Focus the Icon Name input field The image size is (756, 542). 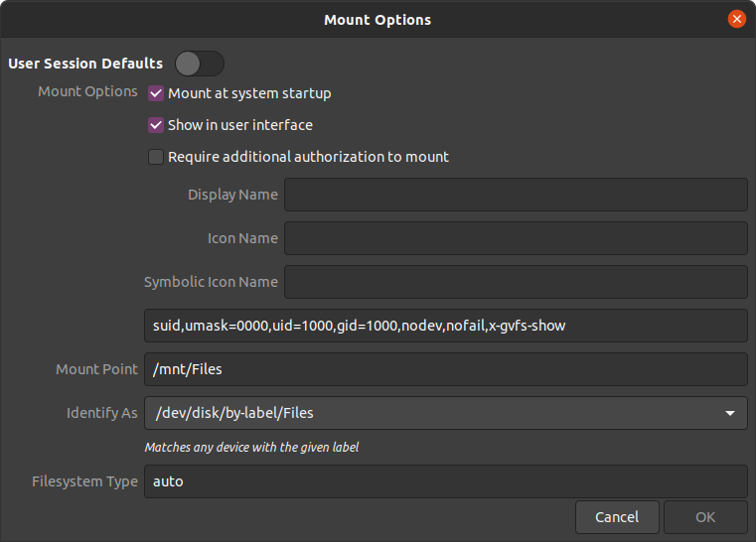click(x=516, y=238)
